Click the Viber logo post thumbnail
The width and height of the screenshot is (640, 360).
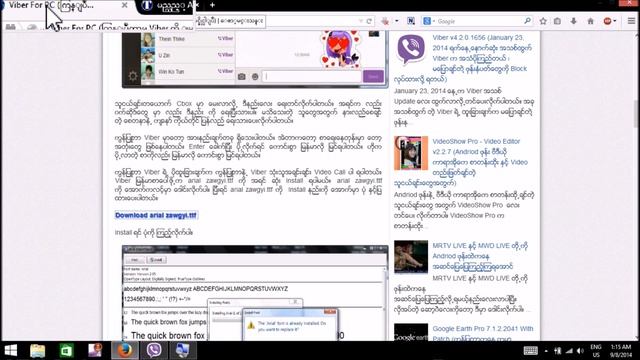click(411, 50)
